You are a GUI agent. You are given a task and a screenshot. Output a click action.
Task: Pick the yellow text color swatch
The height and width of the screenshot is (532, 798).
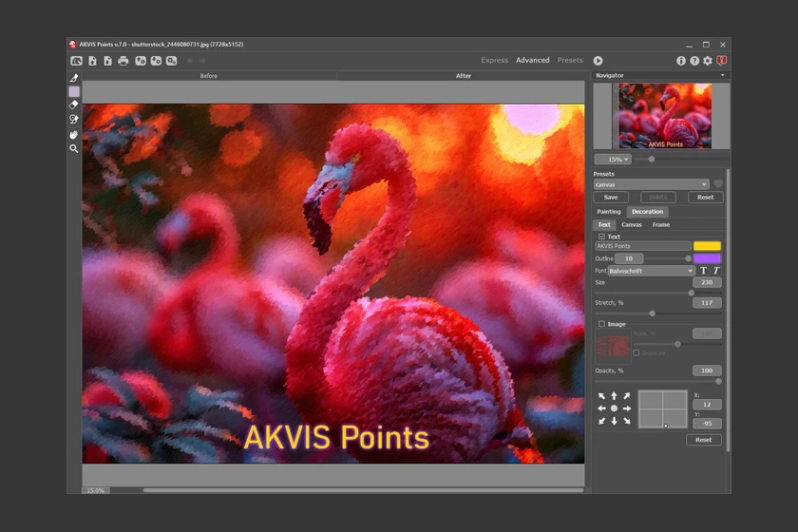point(708,246)
